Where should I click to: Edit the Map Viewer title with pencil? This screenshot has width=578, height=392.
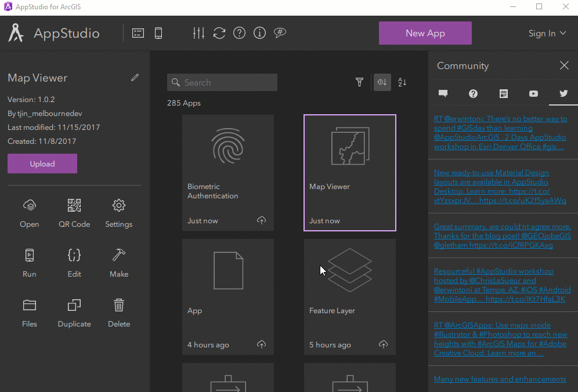tap(135, 77)
